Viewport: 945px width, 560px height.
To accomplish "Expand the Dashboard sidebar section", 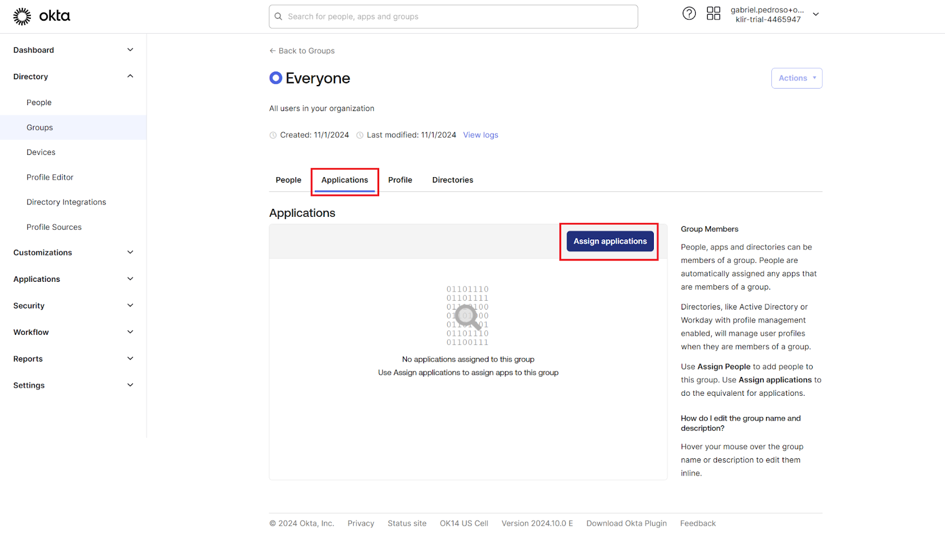I will [x=130, y=50].
